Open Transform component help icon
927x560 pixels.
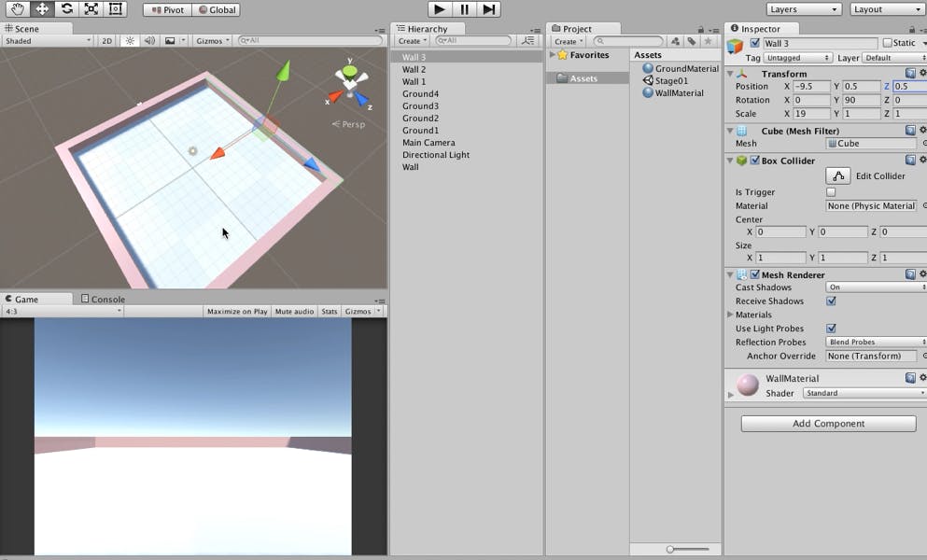pyautogui.click(x=910, y=74)
